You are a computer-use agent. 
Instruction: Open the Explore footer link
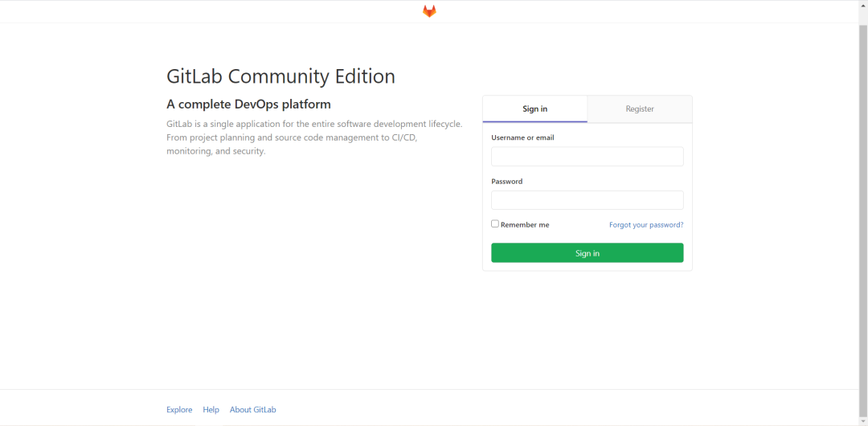[x=179, y=410]
